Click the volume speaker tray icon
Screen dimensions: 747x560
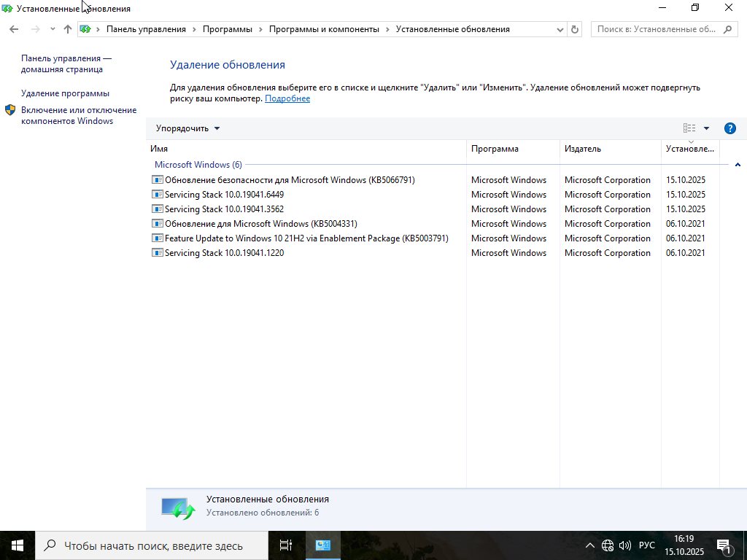pyautogui.click(x=624, y=545)
